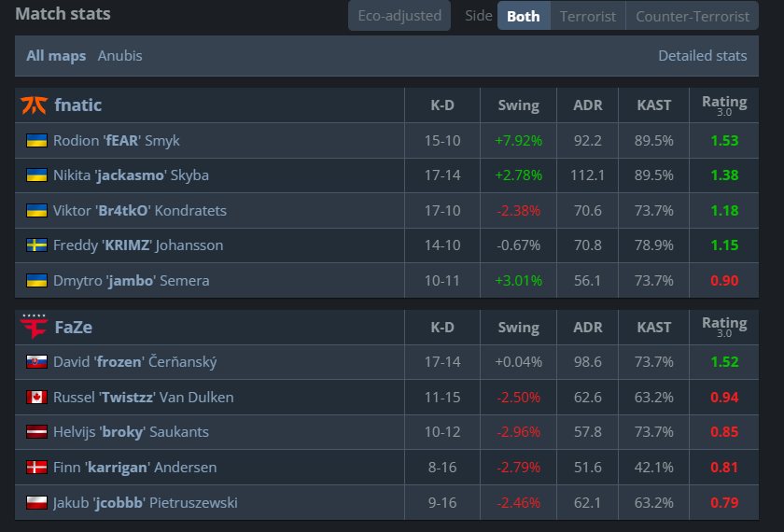This screenshot has width=784, height=532.
Task: Click the Canada flag beside Twistzz
Action: [36, 398]
